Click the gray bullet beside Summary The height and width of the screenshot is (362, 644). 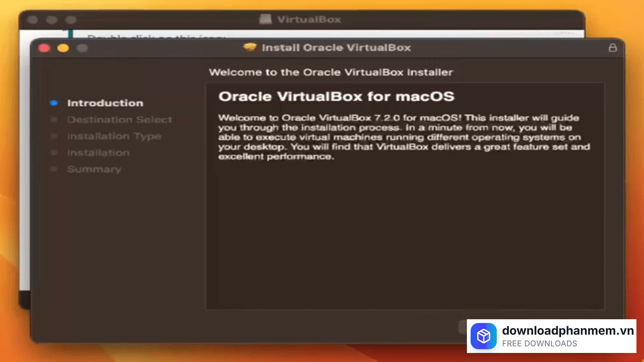[54, 169]
